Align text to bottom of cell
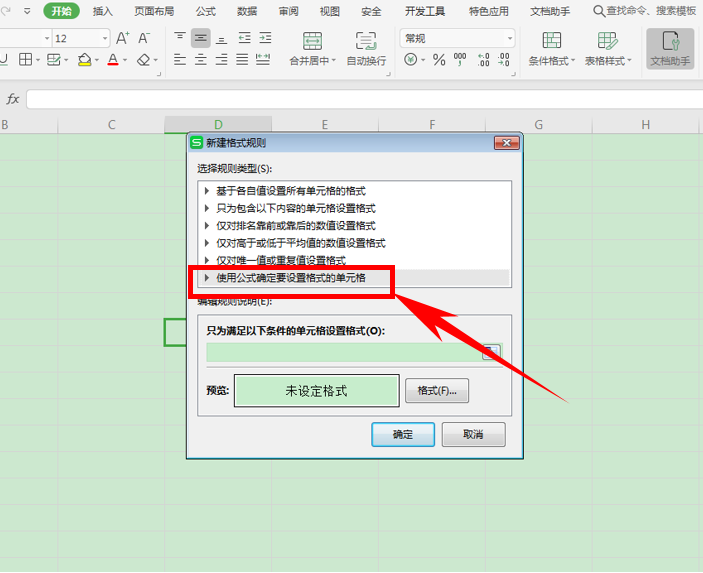The width and height of the screenshot is (703, 573). (221, 38)
